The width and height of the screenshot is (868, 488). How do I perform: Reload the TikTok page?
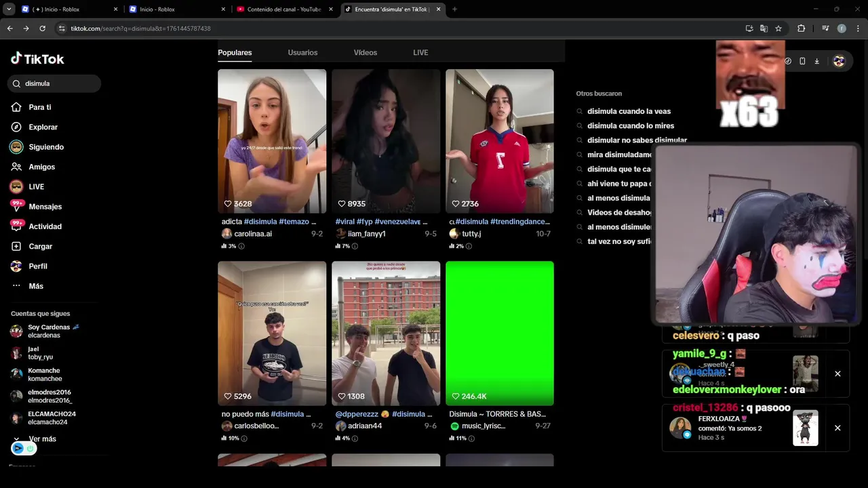pyautogui.click(x=42, y=28)
